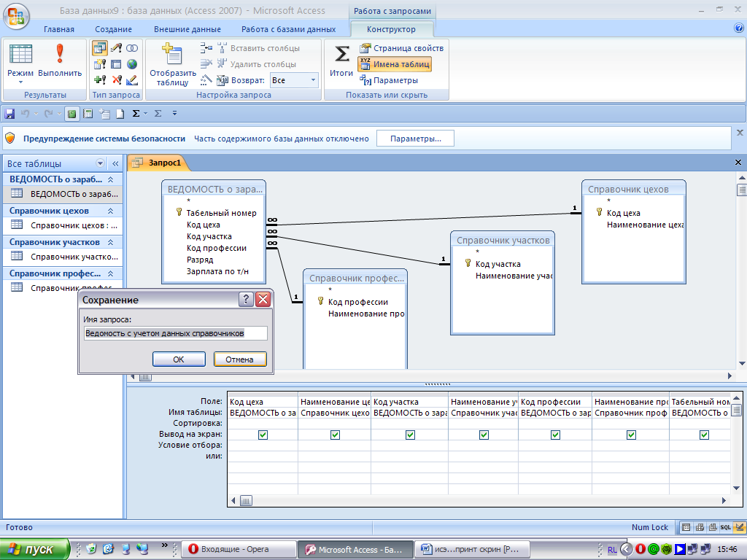Uncheck Вывод на экран for Табельный номер

point(704,435)
